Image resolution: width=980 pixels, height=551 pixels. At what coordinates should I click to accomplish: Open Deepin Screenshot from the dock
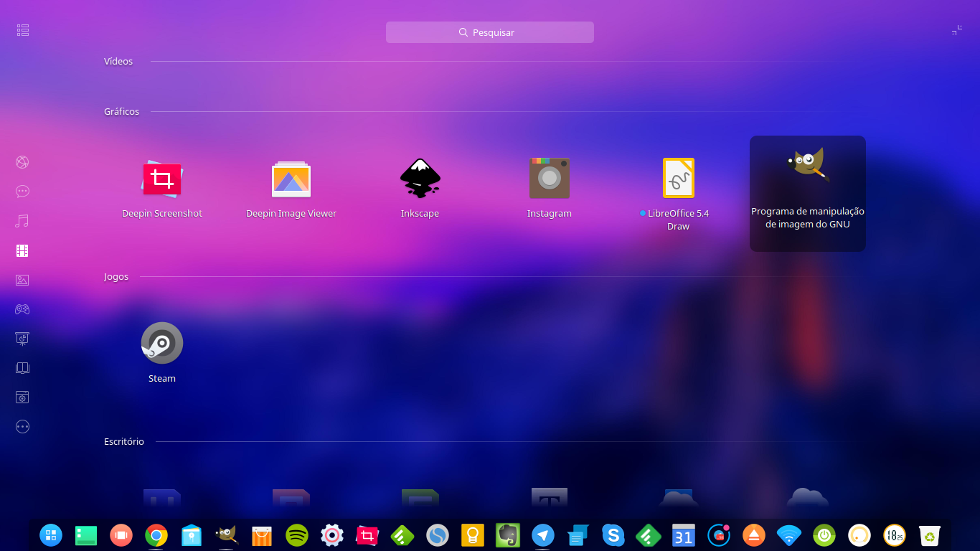point(367,534)
